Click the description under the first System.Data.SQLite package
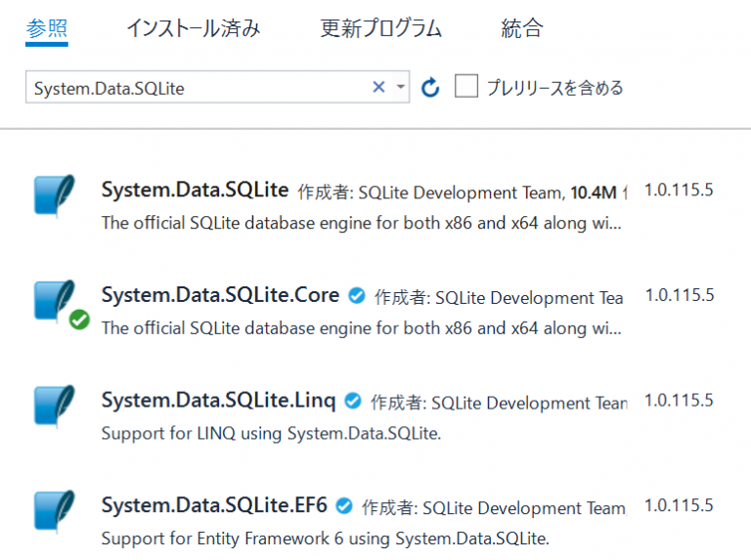Image resolution: width=751 pixels, height=560 pixels. 361,224
